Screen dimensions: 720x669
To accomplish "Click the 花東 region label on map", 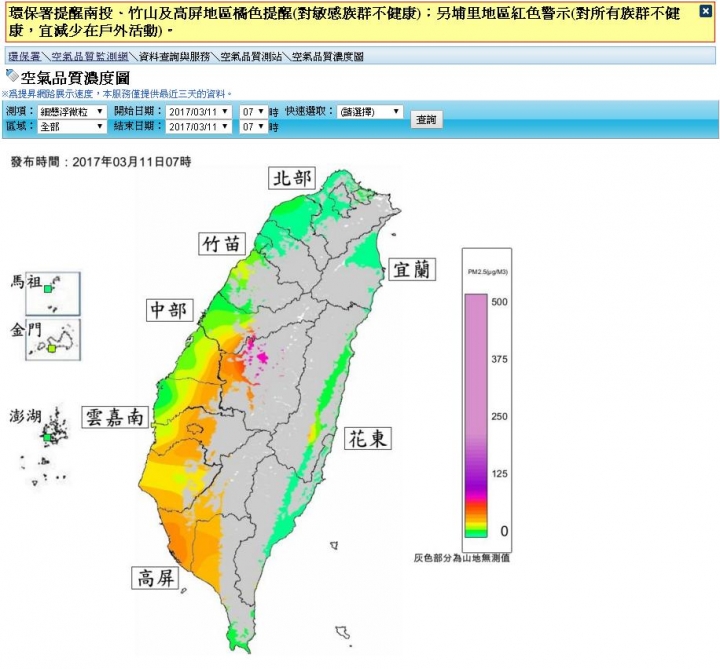I will pyautogui.click(x=368, y=438).
